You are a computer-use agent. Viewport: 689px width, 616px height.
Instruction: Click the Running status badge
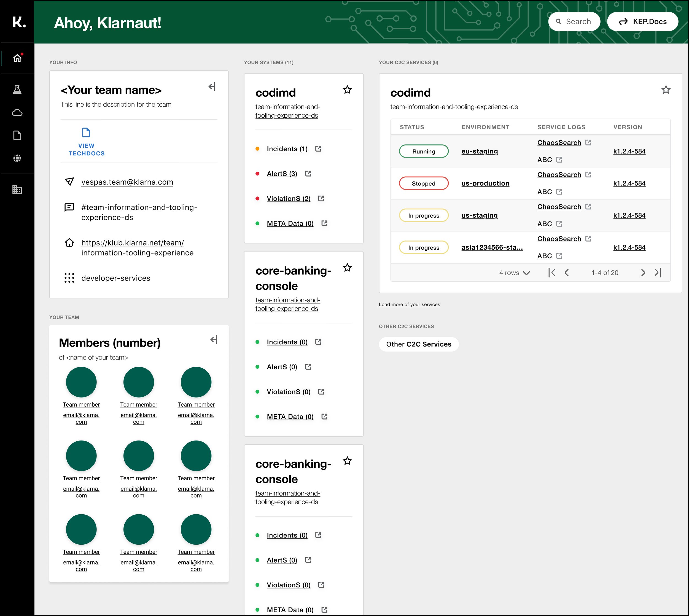(424, 151)
